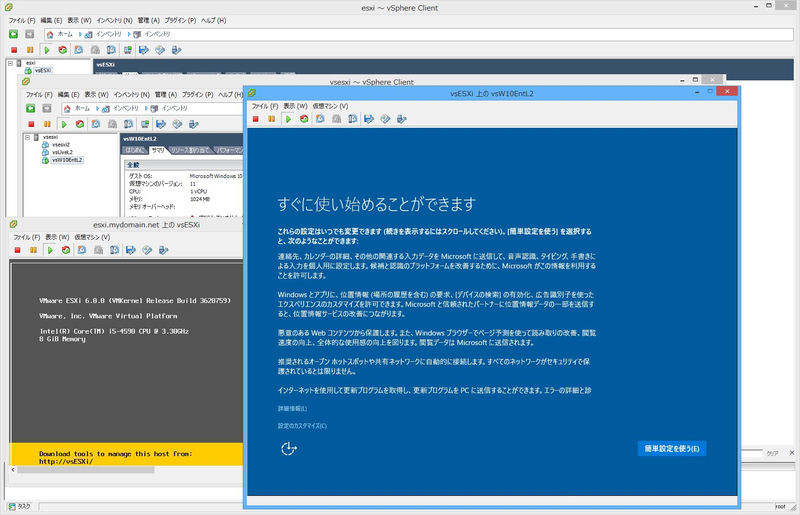Click root user label in status bar
800x515 pixels.
780,507
